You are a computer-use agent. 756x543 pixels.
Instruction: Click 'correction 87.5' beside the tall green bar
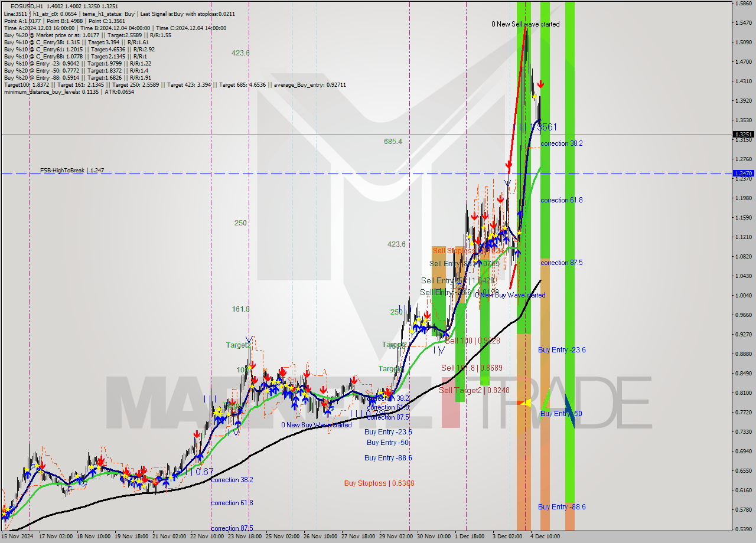point(562,263)
